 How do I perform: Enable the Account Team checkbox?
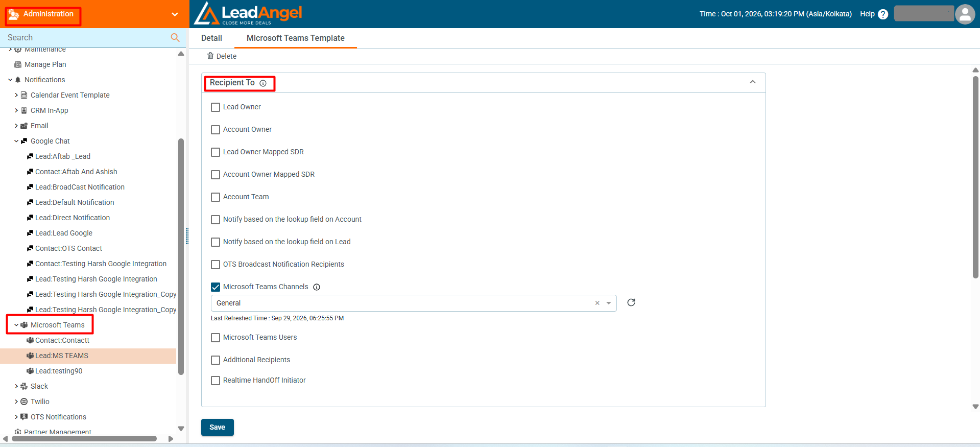coord(216,197)
